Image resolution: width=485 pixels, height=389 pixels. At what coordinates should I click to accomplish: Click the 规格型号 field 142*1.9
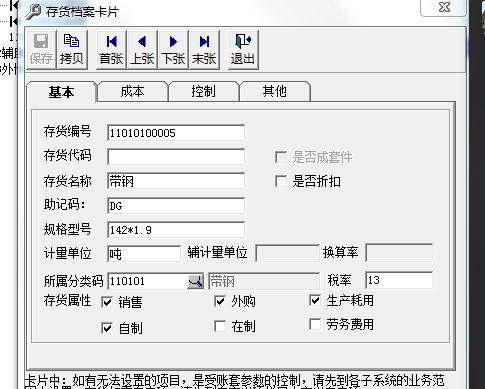(176, 230)
